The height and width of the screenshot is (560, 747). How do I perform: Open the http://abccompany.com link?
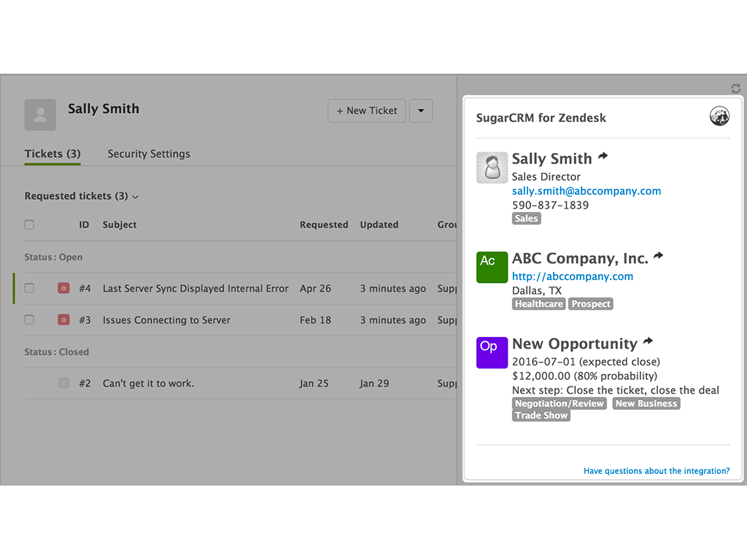[573, 276]
